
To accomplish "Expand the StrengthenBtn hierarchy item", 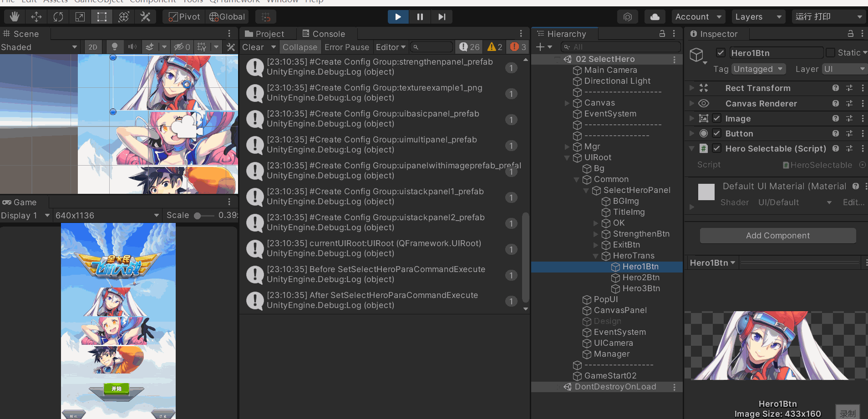I will click(596, 234).
